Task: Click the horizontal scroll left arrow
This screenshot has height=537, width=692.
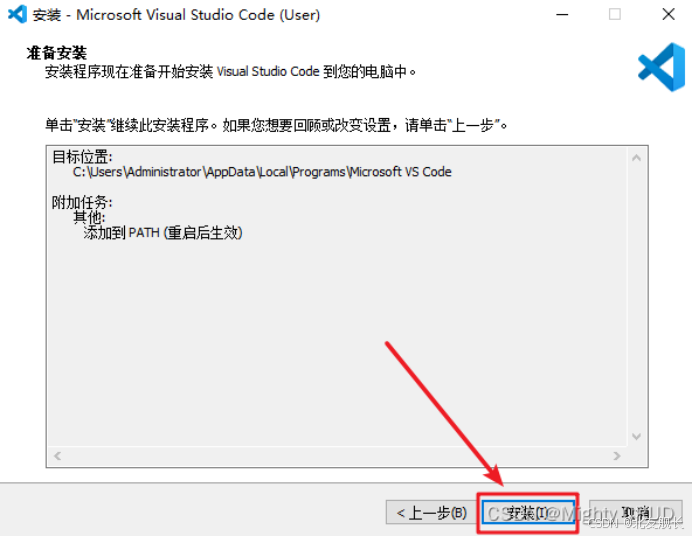Action: click(57, 456)
